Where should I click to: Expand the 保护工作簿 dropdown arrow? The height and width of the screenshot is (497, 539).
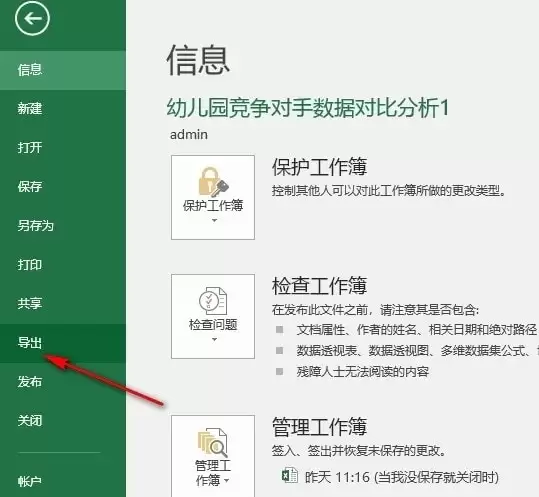pos(214,220)
